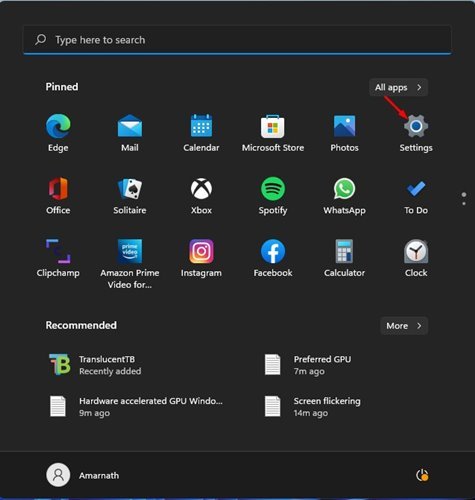The image size is (475, 500).
Task: Open Microsoft Store
Action: (x=273, y=133)
